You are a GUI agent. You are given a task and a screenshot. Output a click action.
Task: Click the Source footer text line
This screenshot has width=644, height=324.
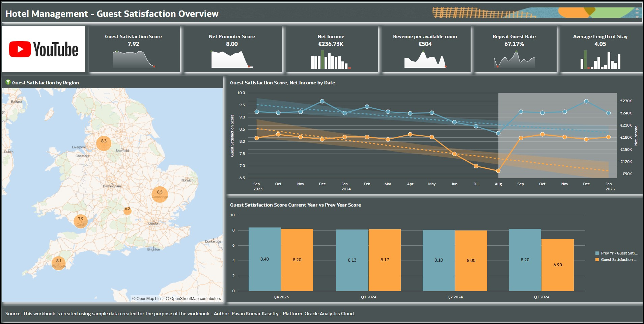pos(180,314)
